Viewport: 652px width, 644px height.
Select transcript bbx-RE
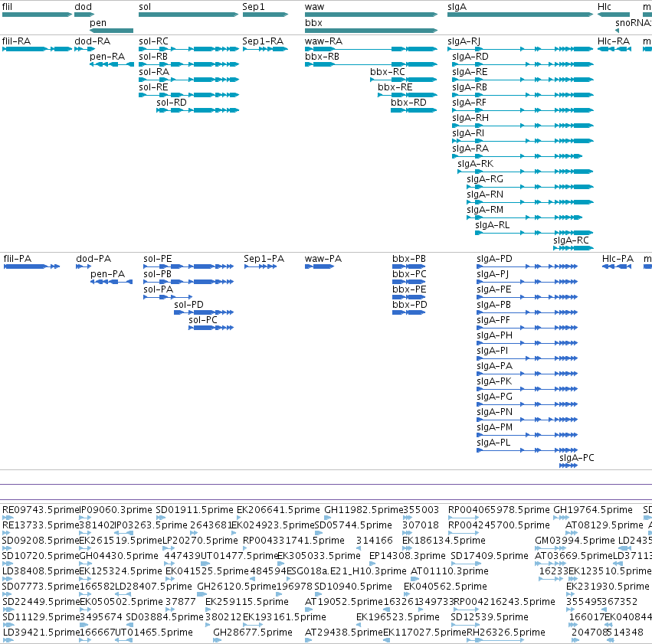coord(408,95)
